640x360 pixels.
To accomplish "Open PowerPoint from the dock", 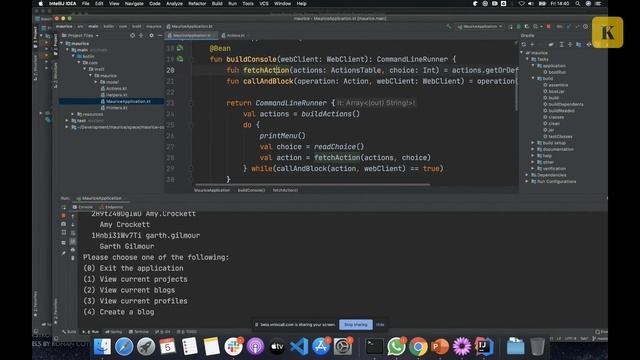I will (x=440, y=347).
